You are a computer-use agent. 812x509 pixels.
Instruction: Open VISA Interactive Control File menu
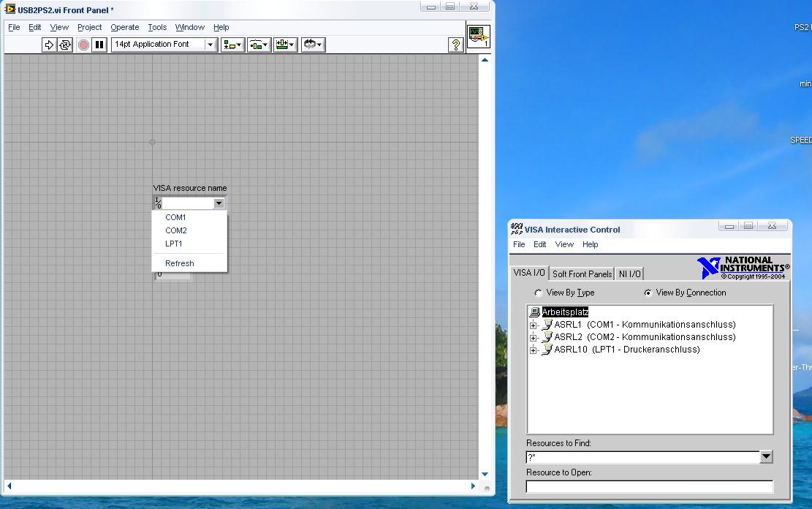pos(519,245)
